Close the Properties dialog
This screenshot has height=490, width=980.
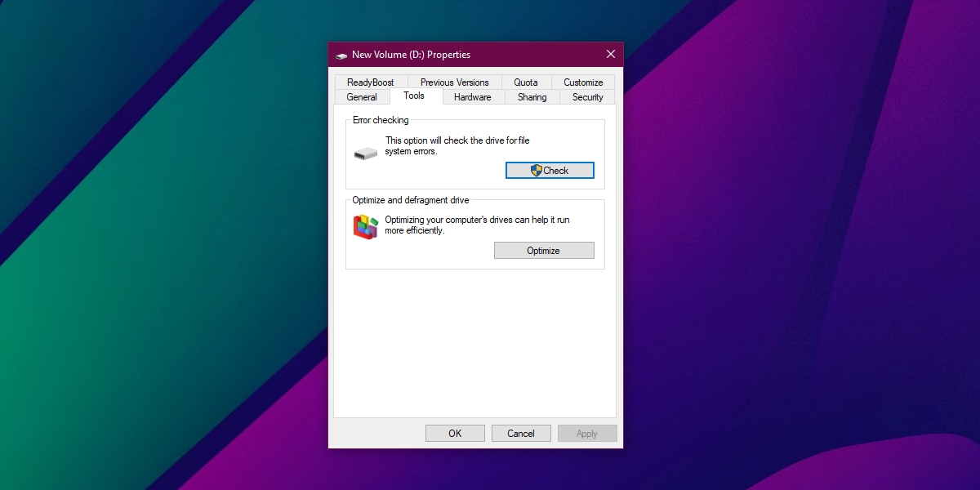[610, 54]
